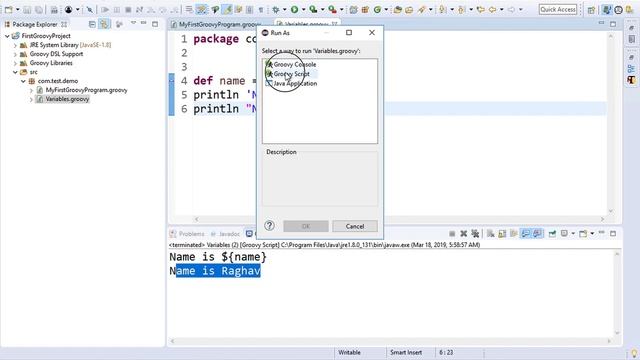Screen dimensions: 640x360
Task: Click Smart Insert in status bar
Action: tap(406, 352)
